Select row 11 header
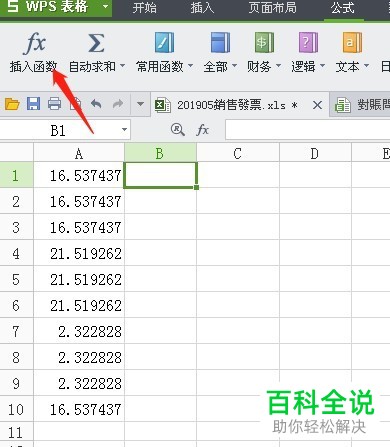 [16, 432]
